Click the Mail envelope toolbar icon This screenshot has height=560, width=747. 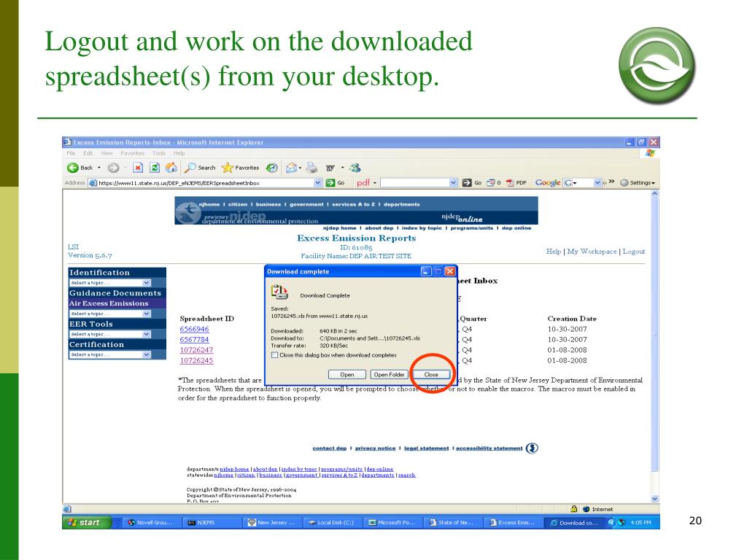[291, 168]
